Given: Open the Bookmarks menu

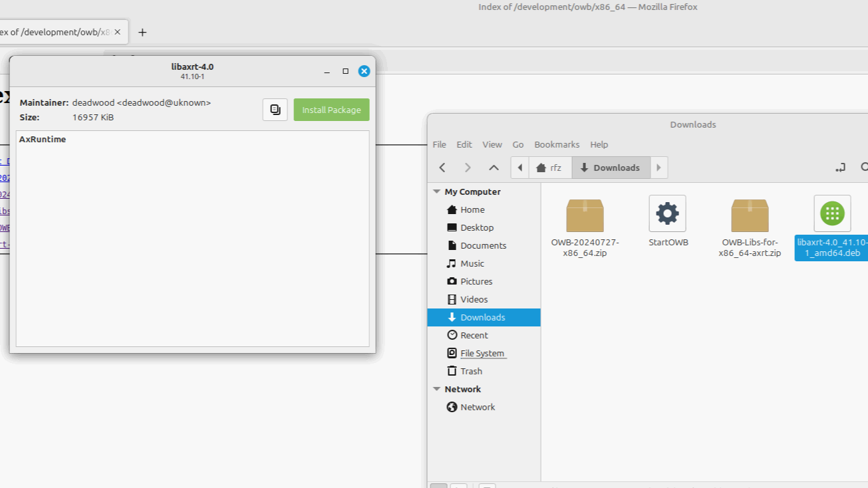Looking at the screenshot, I should coord(556,144).
